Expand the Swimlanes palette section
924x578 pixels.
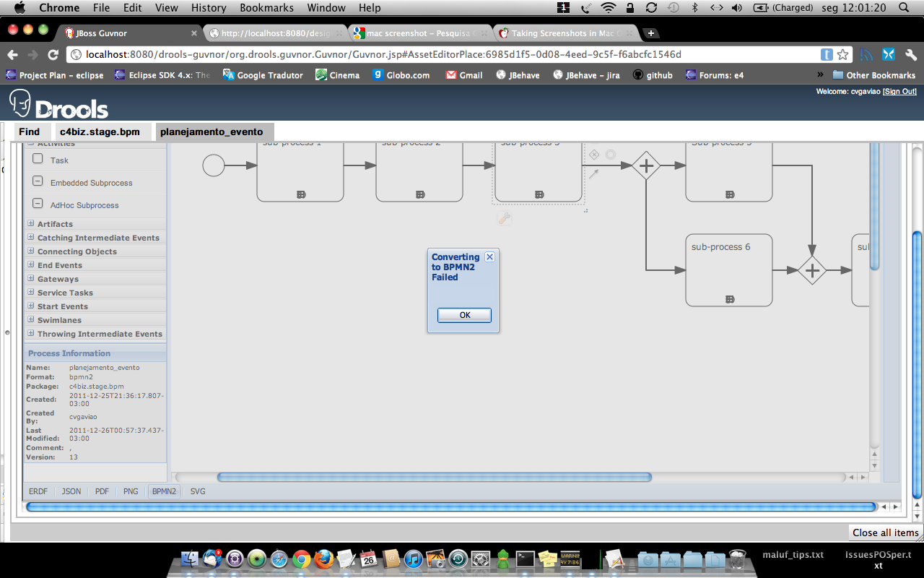tap(31, 320)
